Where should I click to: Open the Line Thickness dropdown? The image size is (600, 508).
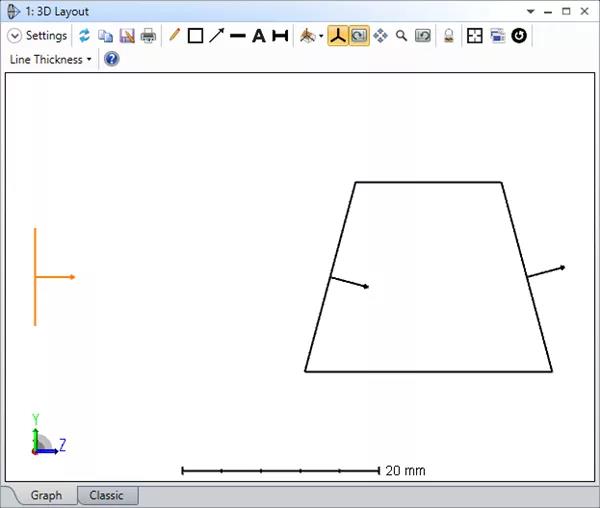50,59
